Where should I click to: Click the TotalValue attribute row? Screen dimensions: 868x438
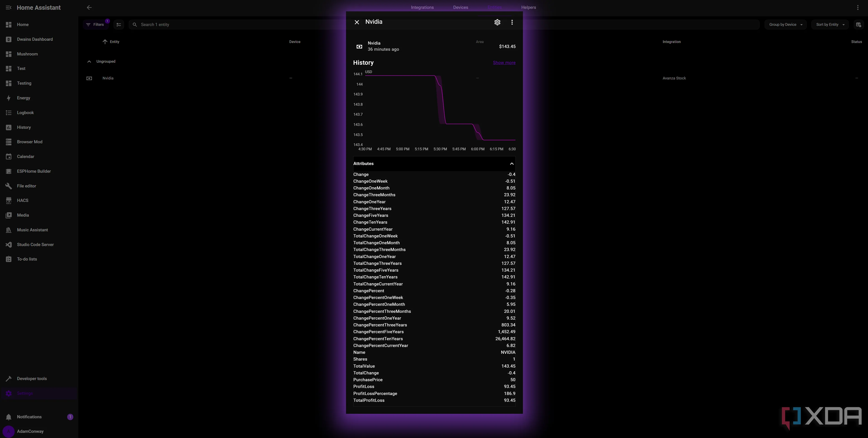point(434,366)
